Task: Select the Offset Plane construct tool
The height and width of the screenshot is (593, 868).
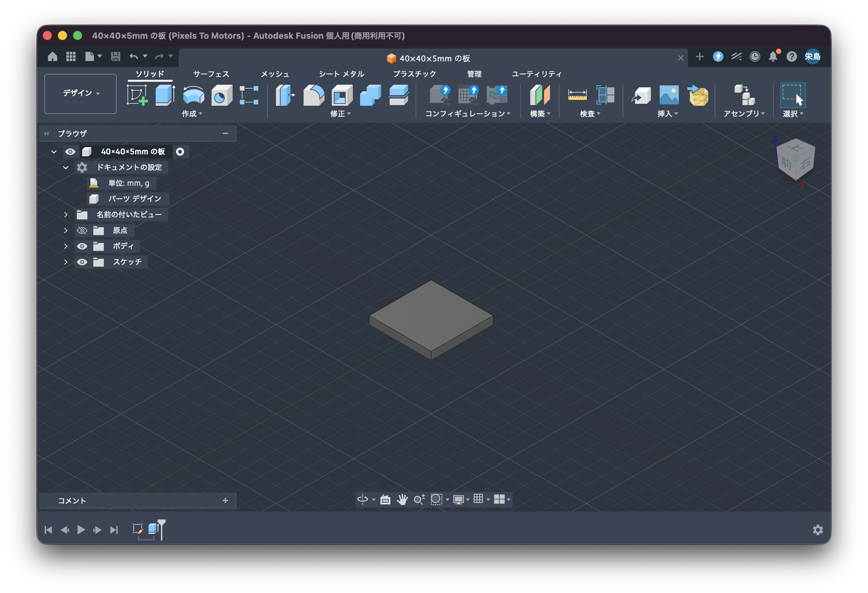Action: [x=540, y=95]
